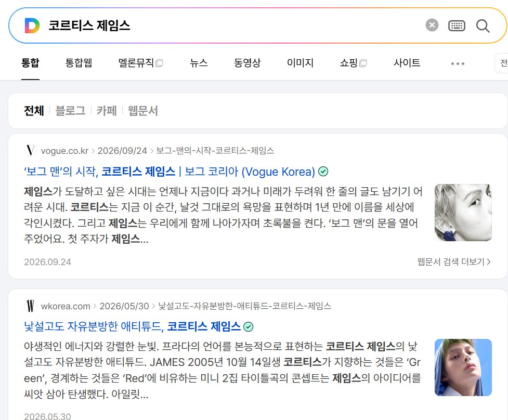Click the magnifier search icon
Viewport: 508px width, 420px height.
[x=483, y=25]
